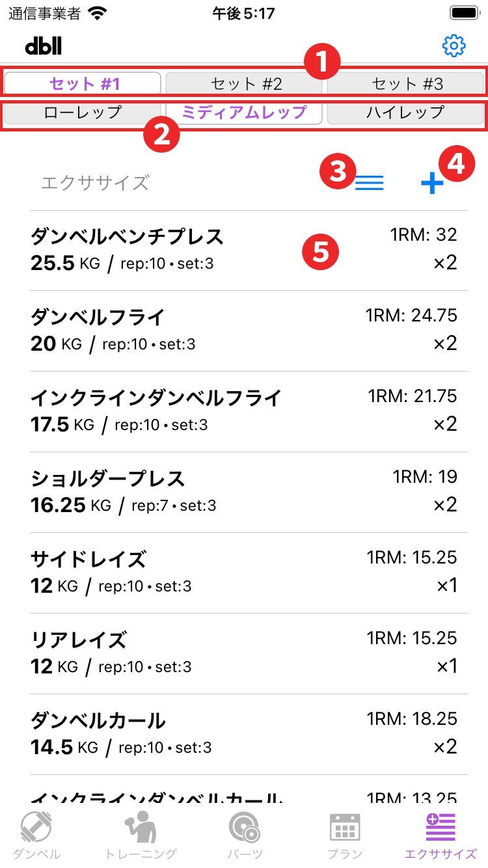
Task: Tap the reorder list icon
Action: [x=370, y=183]
